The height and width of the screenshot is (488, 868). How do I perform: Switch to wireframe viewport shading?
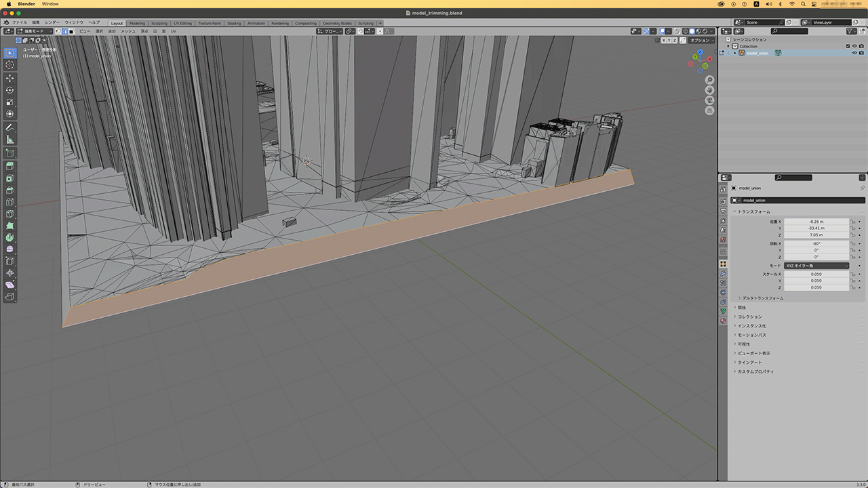pyautogui.click(x=686, y=31)
